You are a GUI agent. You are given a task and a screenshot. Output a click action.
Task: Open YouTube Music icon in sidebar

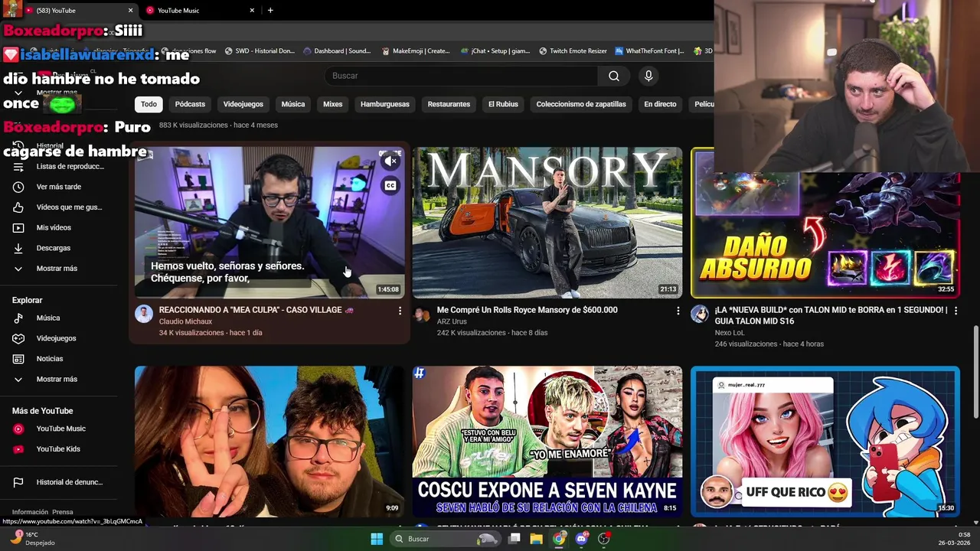pos(18,429)
